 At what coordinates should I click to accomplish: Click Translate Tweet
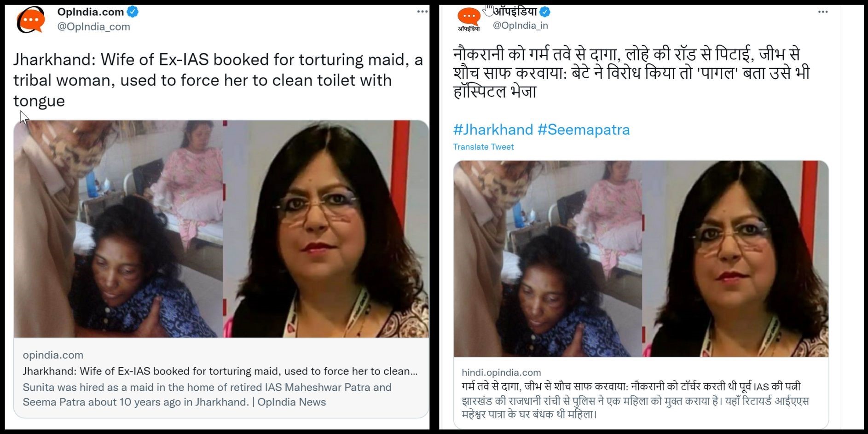pos(483,147)
